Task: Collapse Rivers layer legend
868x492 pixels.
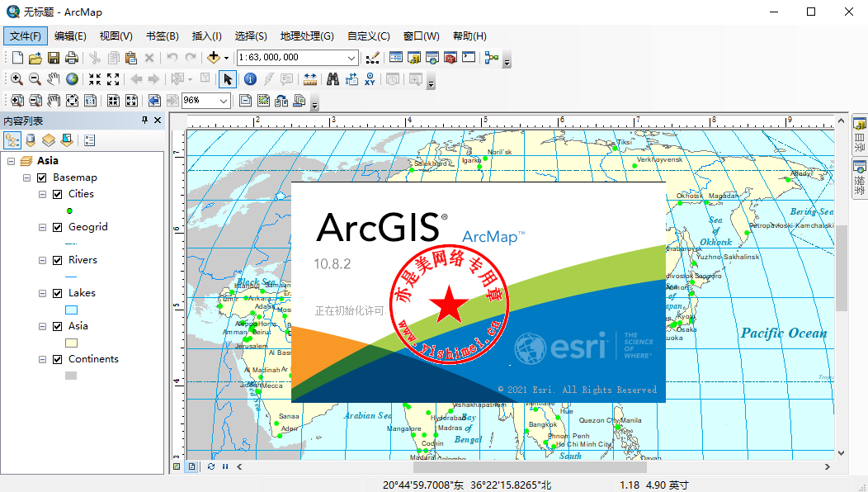Action: point(42,260)
